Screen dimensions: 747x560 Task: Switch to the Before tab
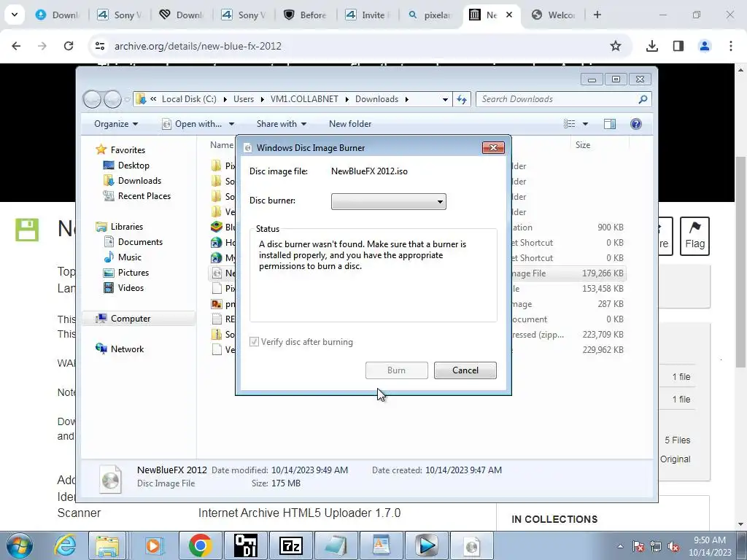(306, 15)
